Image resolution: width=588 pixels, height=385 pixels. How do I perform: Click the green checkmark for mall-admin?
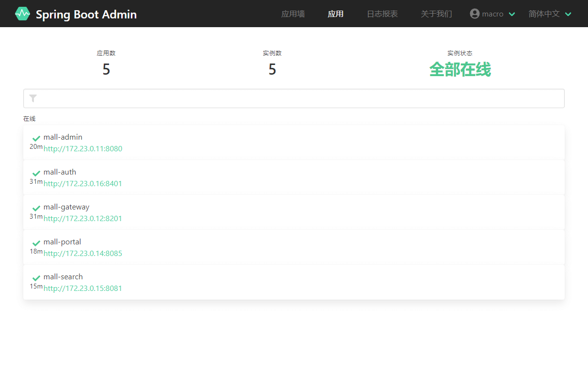tap(36, 138)
